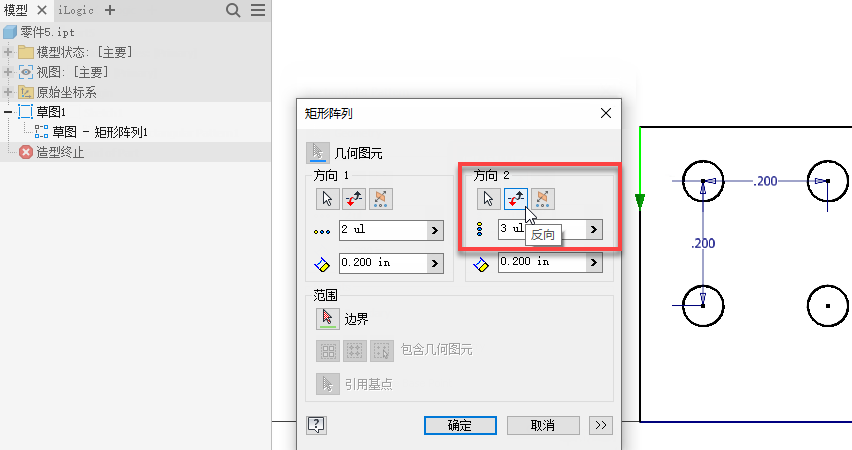The height and width of the screenshot is (450, 852).
Task: Collapse the 草图1 tree node
Action: (8, 112)
